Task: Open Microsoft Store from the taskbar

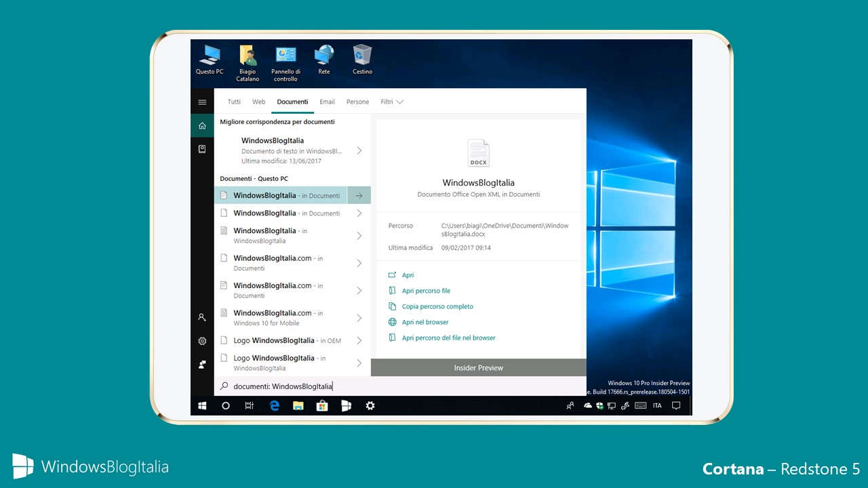Action: click(x=322, y=406)
